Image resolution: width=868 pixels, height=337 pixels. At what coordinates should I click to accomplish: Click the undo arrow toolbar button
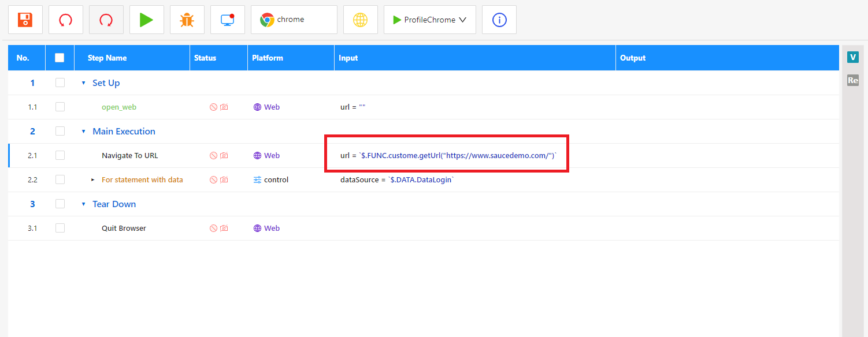point(65,20)
